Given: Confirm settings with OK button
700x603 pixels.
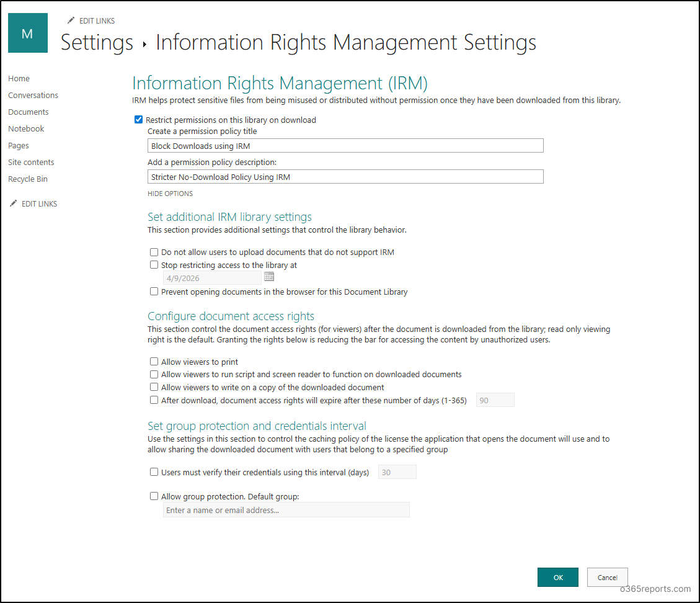Looking at the screenshot, I should pyautogui.click(x=557, y=577).
